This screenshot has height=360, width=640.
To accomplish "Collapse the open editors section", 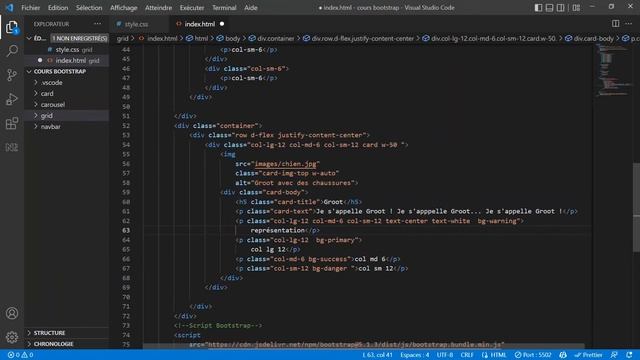I will click(29, 38).
